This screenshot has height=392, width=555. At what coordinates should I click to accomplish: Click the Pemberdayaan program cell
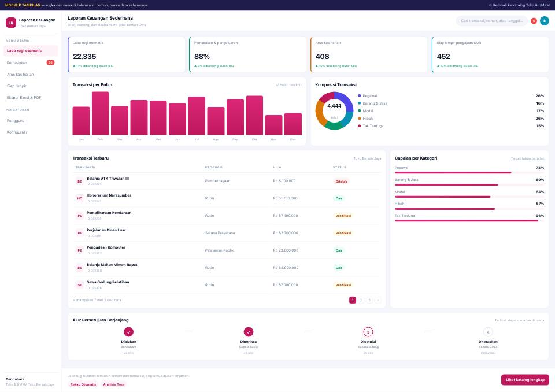[217, 181]
